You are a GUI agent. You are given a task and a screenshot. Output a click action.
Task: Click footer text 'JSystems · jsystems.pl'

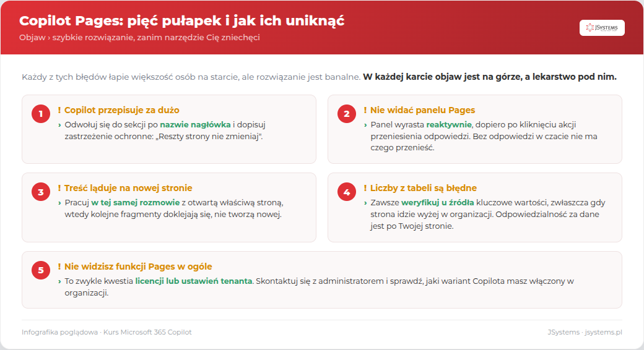585,332
